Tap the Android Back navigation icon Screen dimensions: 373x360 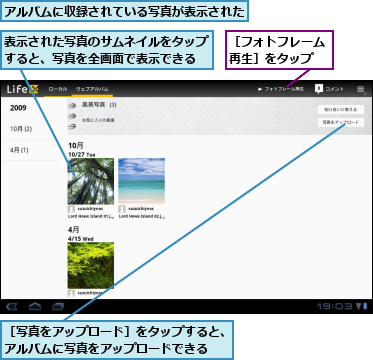[x=12, y=306]
